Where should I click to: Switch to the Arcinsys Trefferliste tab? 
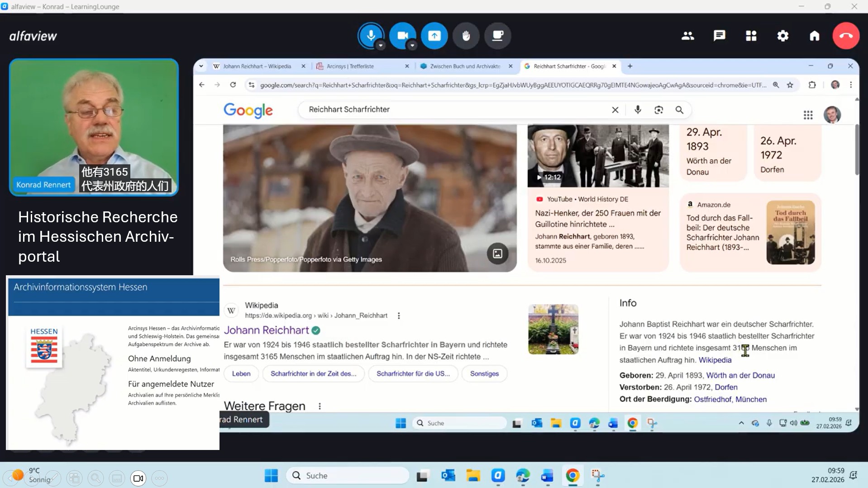(350, 66)
